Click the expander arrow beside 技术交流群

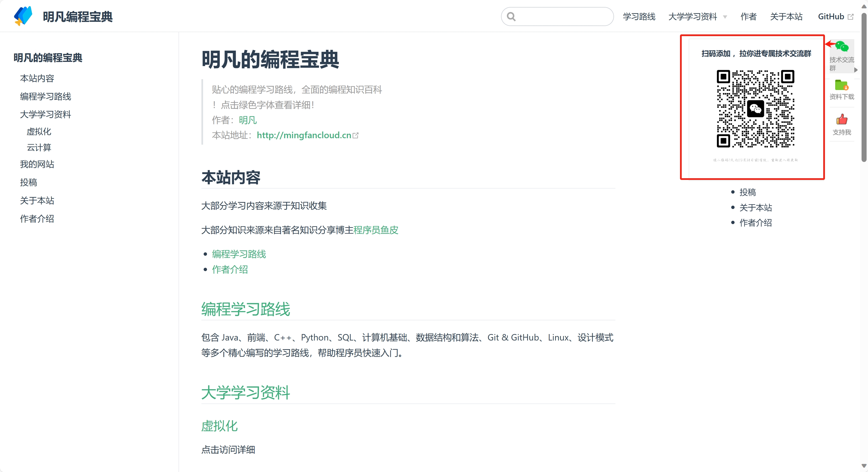[855, 70]
